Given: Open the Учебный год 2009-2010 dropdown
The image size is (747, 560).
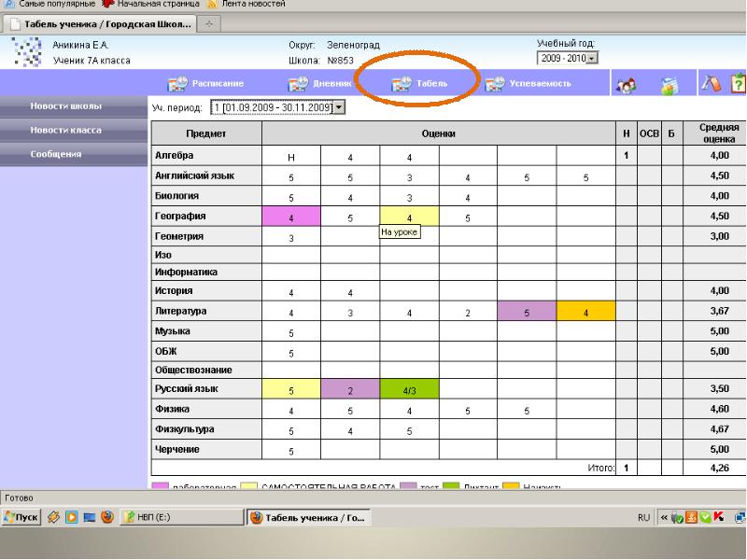Looking at the screenshot, I should (568, 58).
